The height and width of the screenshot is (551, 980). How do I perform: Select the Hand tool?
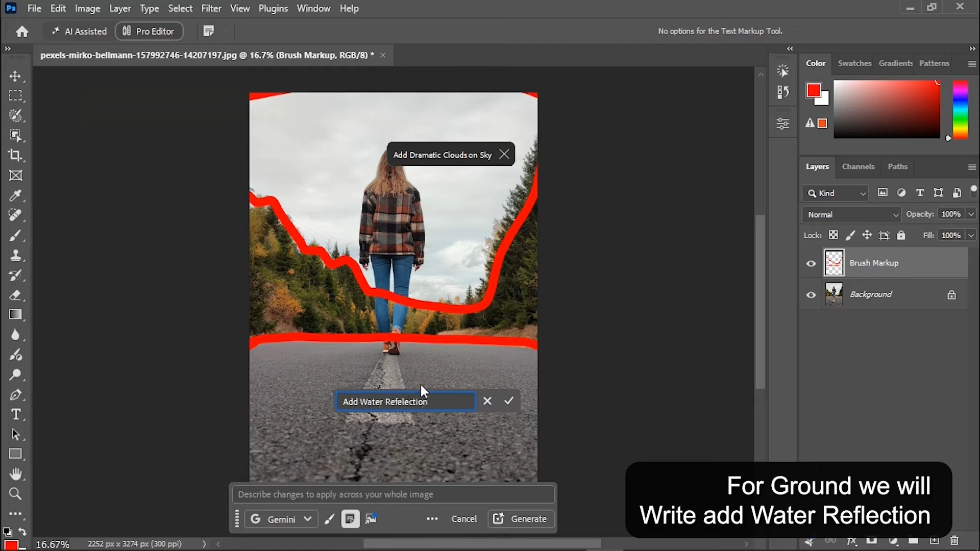(15, 474)
